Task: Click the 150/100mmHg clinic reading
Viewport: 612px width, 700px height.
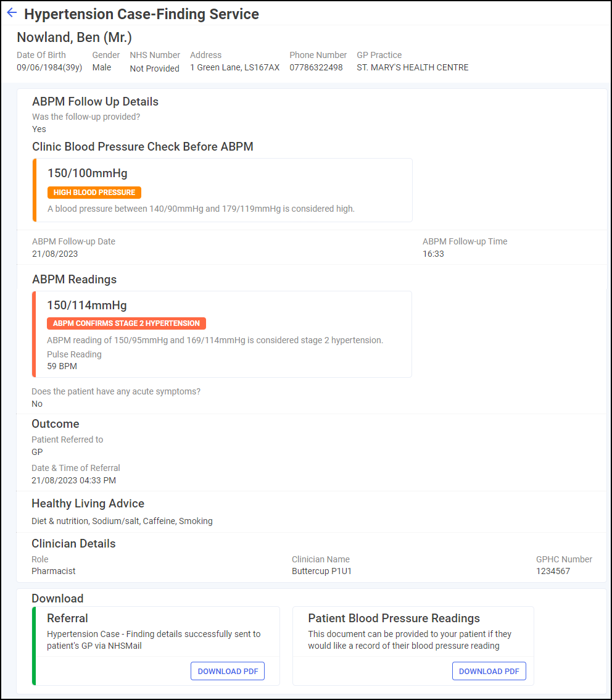Action: click(x=88, y=173)
